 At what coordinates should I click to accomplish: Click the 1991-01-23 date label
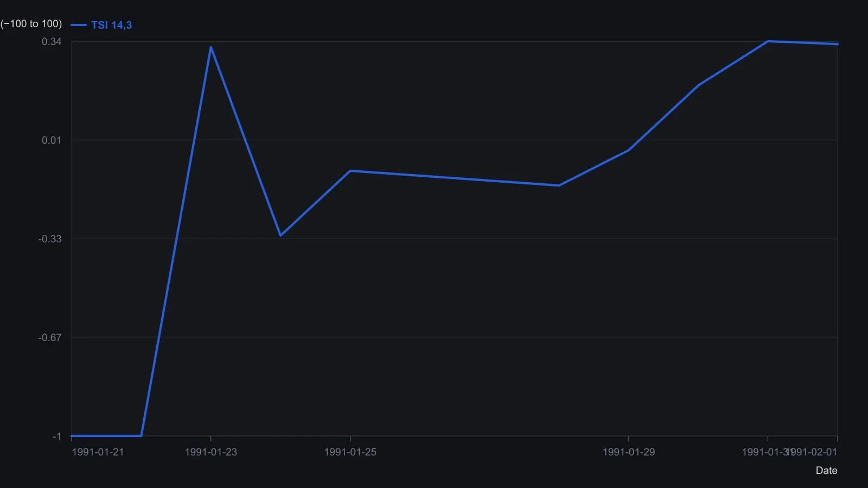pyautogui.click(x=211, y=452)
